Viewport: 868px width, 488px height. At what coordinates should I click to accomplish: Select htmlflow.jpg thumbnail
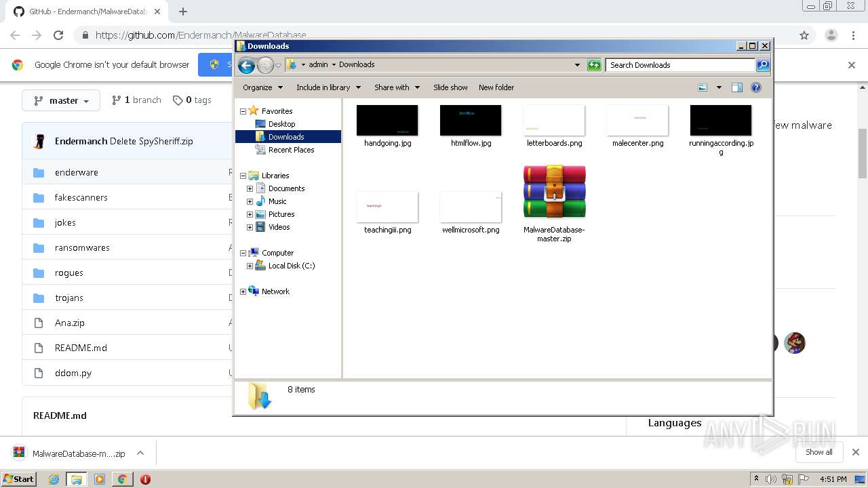[471, 120]
